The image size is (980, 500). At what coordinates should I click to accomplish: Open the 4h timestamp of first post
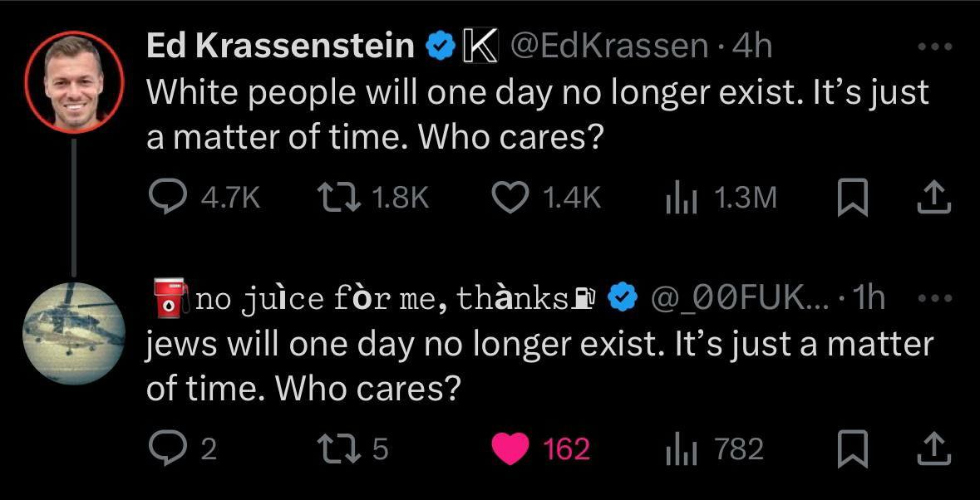click(x=754, y=47)
